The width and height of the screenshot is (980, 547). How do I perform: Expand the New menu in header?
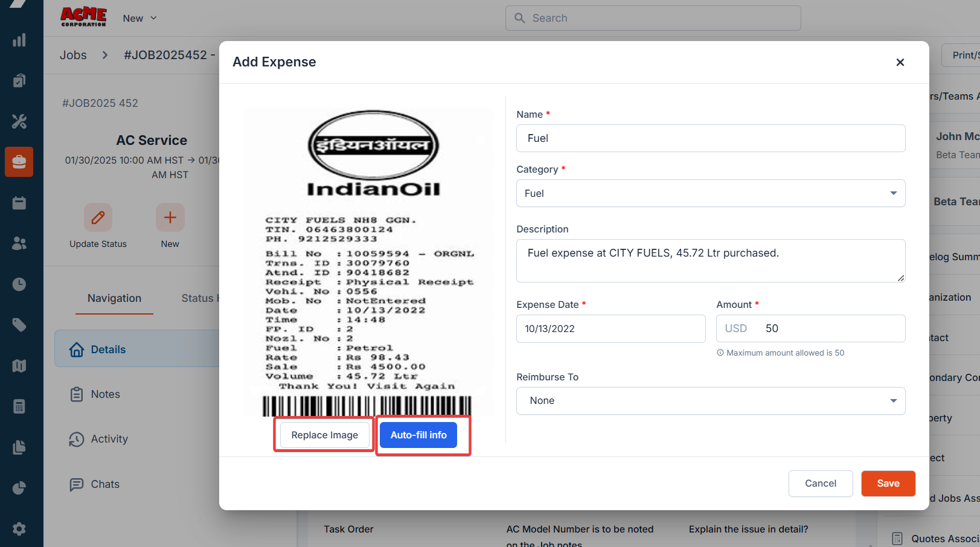[139, 18]
